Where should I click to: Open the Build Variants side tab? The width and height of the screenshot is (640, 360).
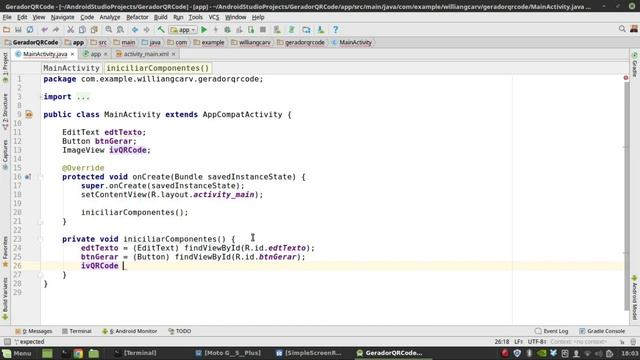coord(5,299)
